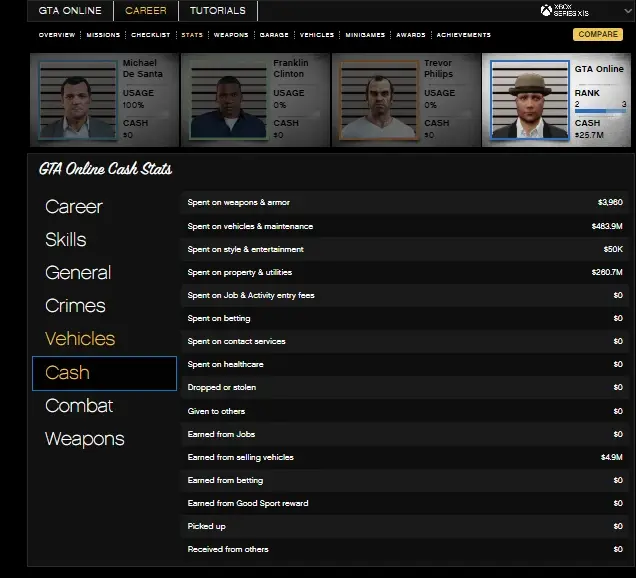Click the 'Earned from betting' row
636x578 pixels.
coord(404,480)
